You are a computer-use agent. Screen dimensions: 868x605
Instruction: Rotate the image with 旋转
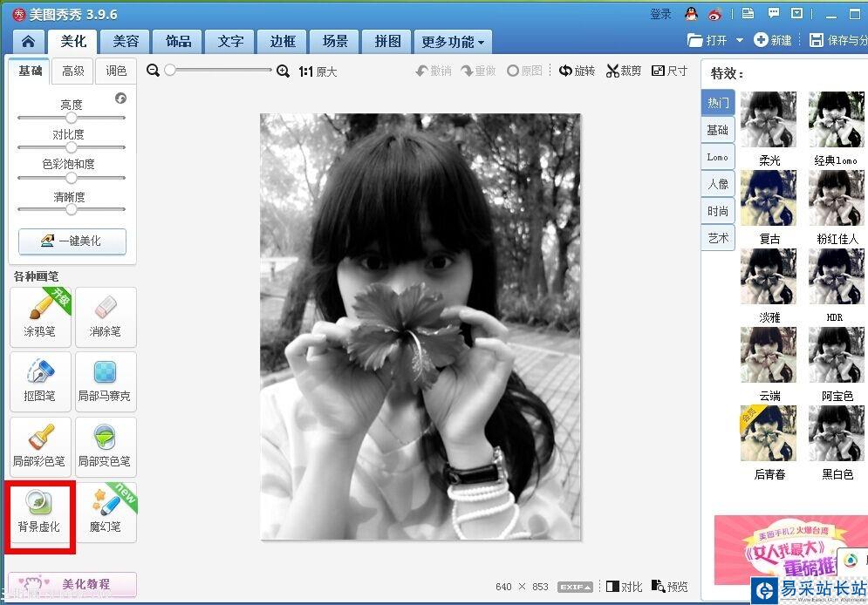click(x=577, y=71)
